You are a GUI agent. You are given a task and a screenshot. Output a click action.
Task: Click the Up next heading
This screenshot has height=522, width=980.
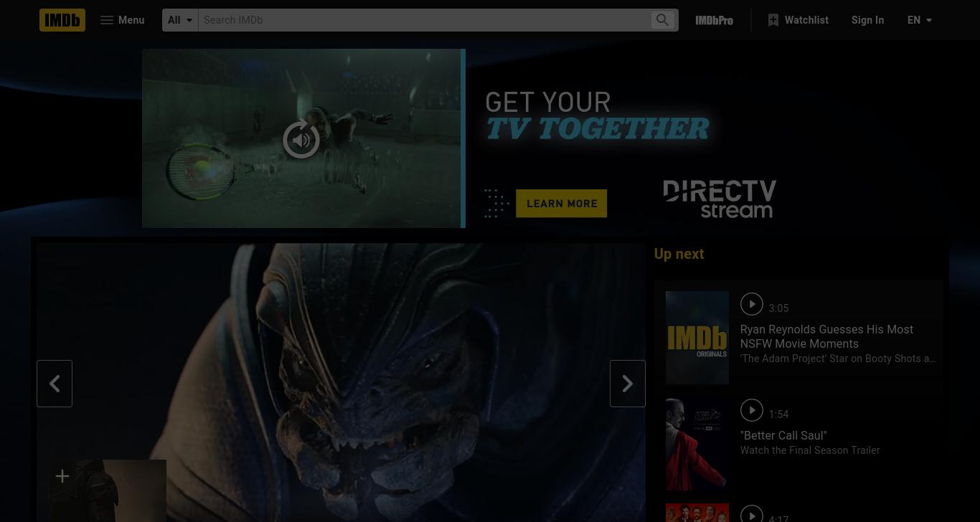click(679, 254)
